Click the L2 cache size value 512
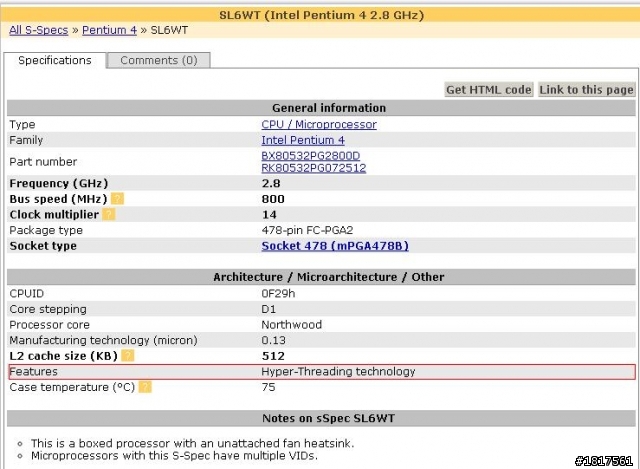640x469 pixels. click(x=273, y=356)
